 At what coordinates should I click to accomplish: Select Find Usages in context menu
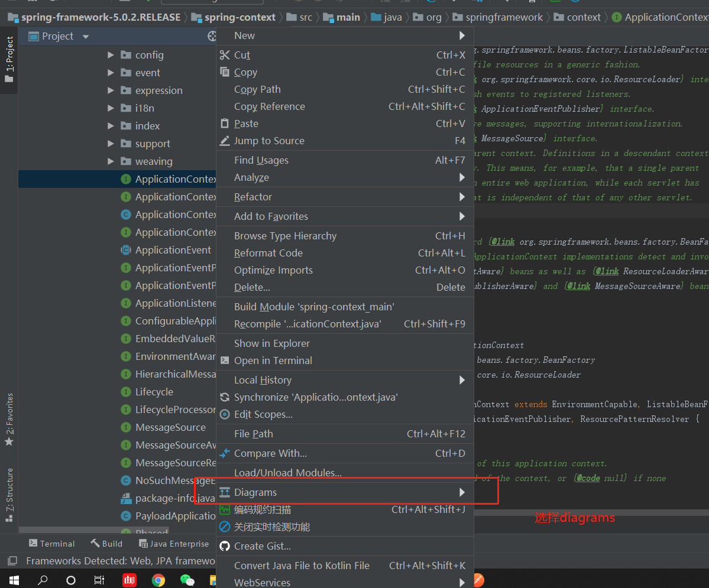[261, 160]
